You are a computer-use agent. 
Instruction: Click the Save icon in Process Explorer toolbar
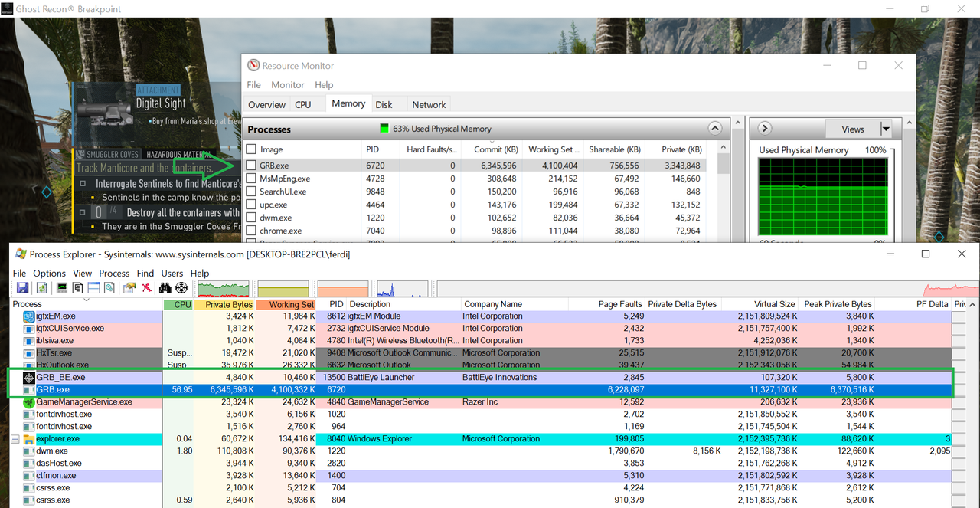pos(22,287)
